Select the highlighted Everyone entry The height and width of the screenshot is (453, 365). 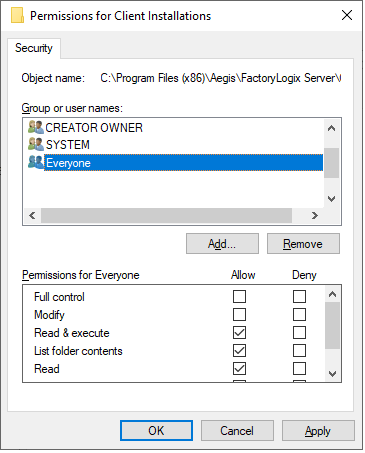coord(183,163)
